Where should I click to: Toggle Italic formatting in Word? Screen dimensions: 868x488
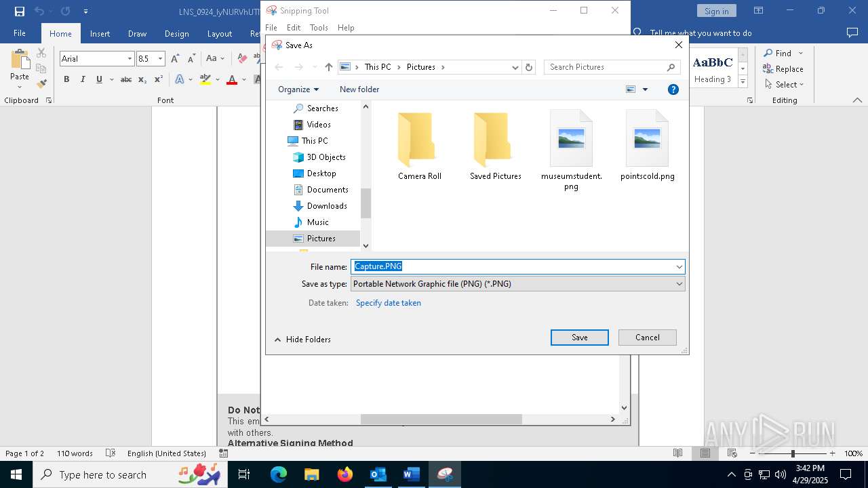point(83,79)
